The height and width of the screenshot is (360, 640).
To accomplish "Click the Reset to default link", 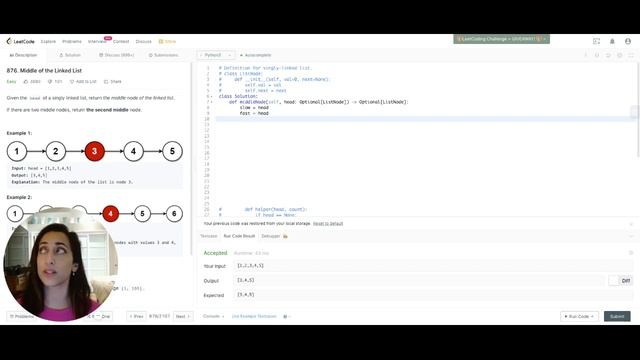I will coord(328,224).
